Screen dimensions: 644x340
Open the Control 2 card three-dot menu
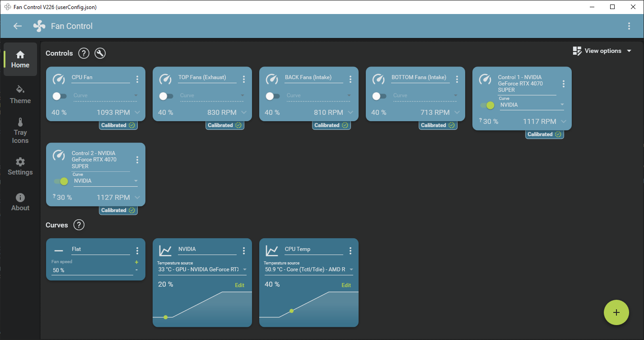pos(137,160)
